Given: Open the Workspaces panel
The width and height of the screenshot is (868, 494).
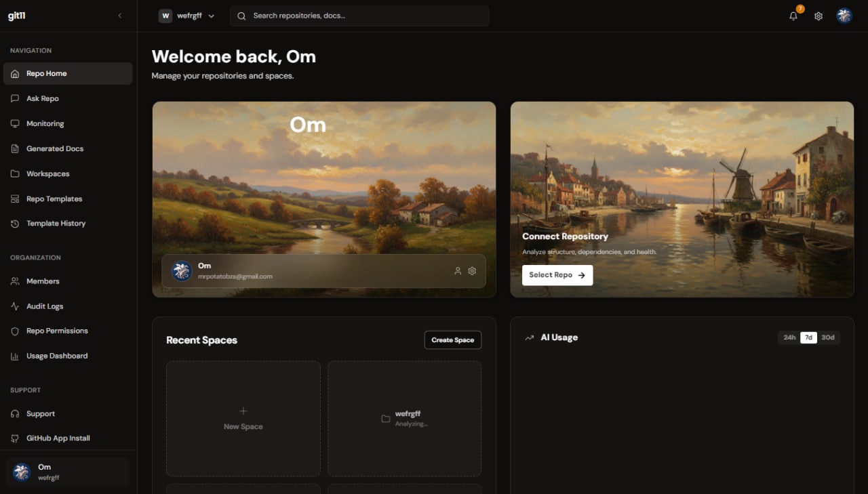Looking at the screenshot, I should (48, 173).
